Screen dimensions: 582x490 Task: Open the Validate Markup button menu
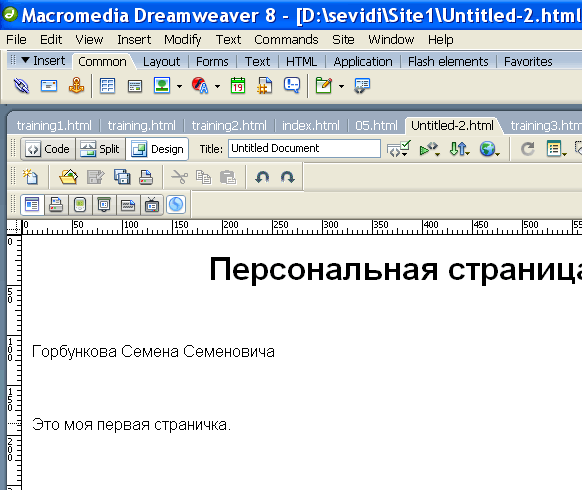tap(398, 148)
